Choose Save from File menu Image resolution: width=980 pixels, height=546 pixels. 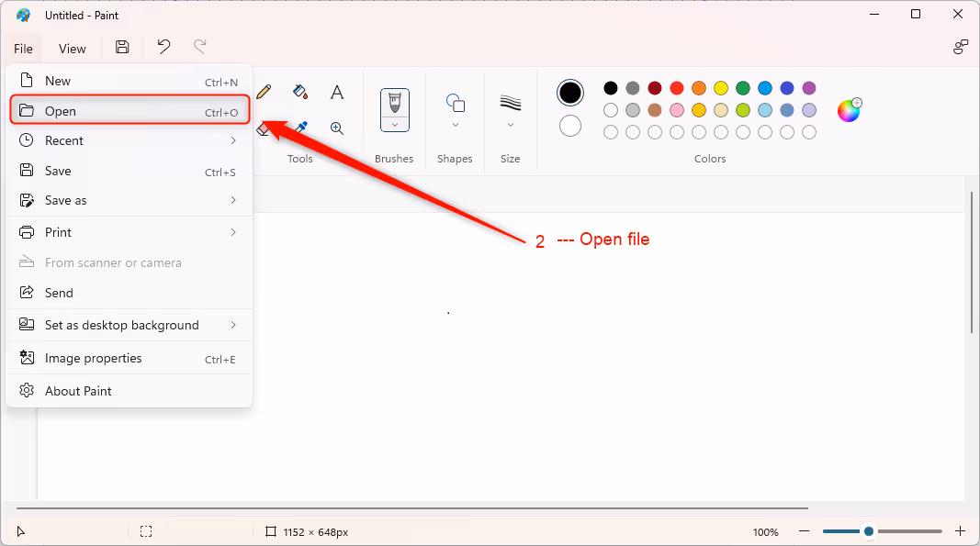(130, 171)
